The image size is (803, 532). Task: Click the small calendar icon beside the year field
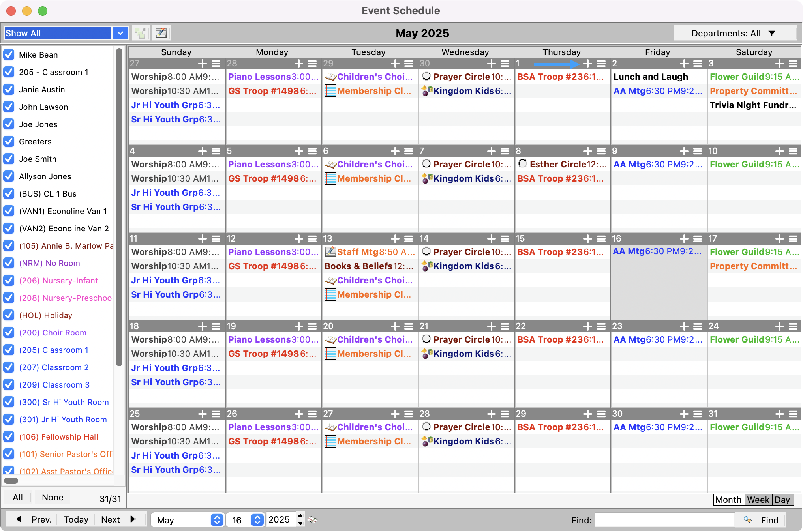(312, 520)
